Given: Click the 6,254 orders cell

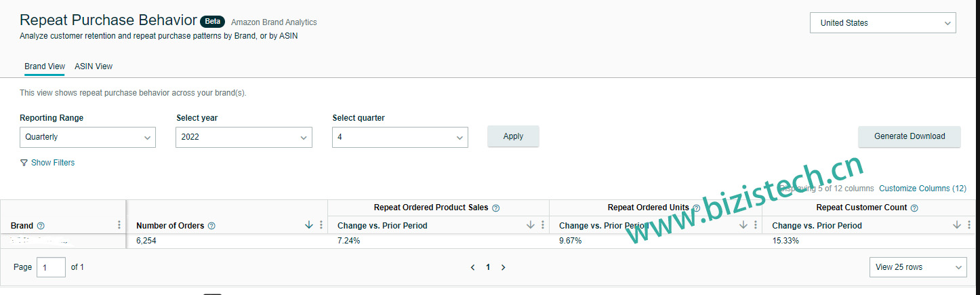Looking at the screenshot, I should (227, 241).
